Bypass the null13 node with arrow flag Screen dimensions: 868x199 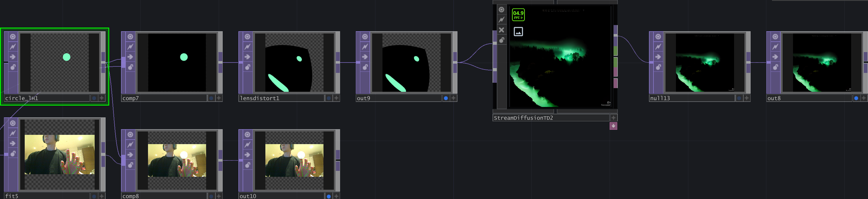(x=658, y=57)
